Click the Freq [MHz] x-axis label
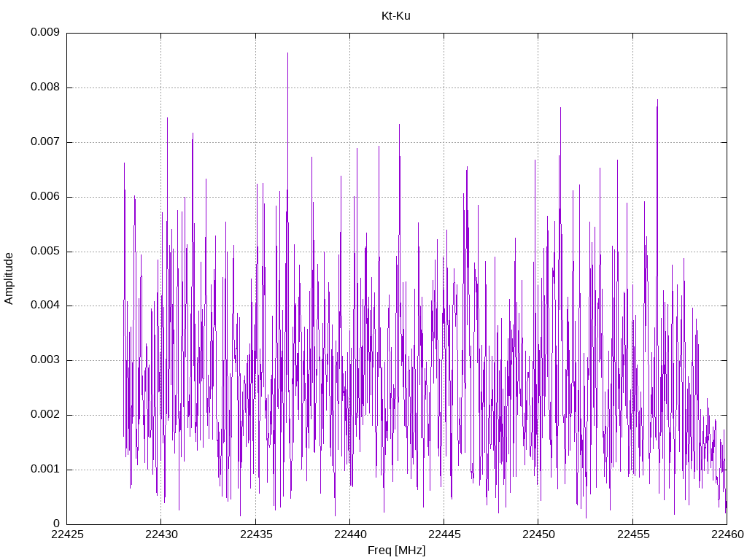Viewport: 747px width, 560px height. [x=396, y=551]
